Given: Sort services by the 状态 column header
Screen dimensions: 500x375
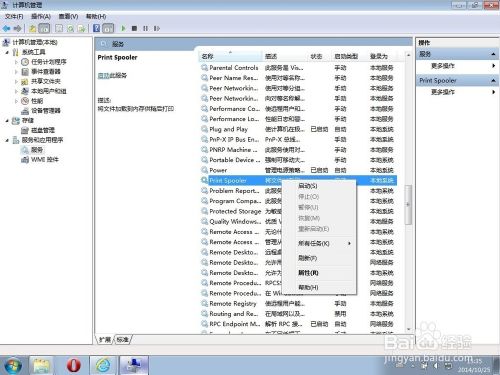Looking at the screenshot, I should point(319,56).
